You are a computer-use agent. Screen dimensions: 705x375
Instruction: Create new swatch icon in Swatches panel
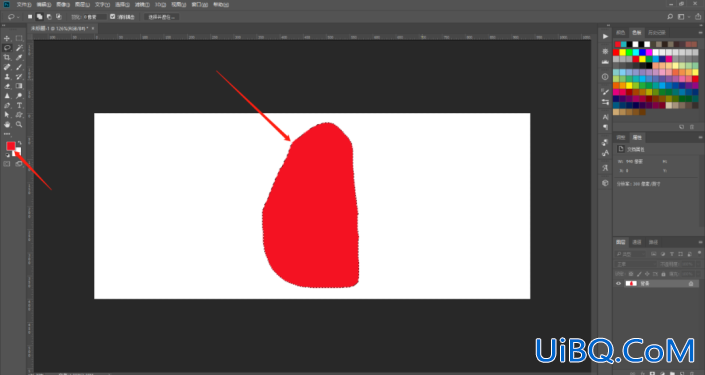click(682, 127)
